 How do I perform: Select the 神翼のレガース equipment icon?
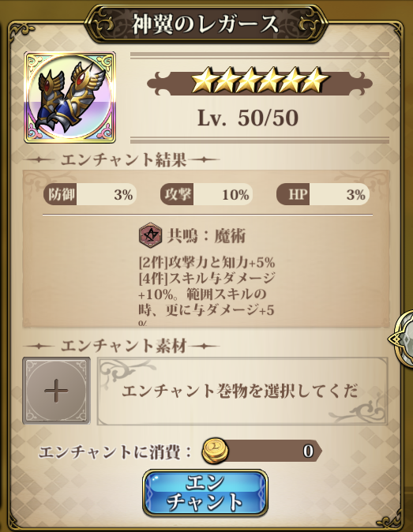click(x=70, y=97)
